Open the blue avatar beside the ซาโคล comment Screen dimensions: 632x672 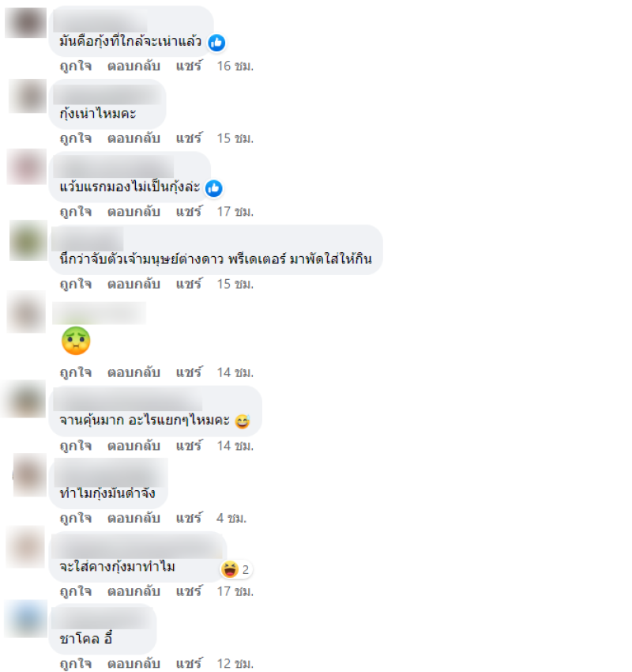click(x=26, y=618)
